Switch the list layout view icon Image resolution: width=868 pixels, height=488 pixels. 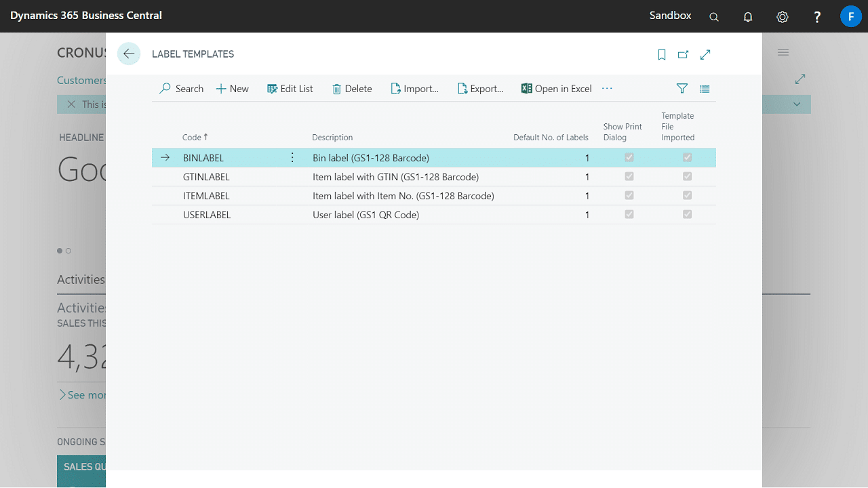(705, 89)
